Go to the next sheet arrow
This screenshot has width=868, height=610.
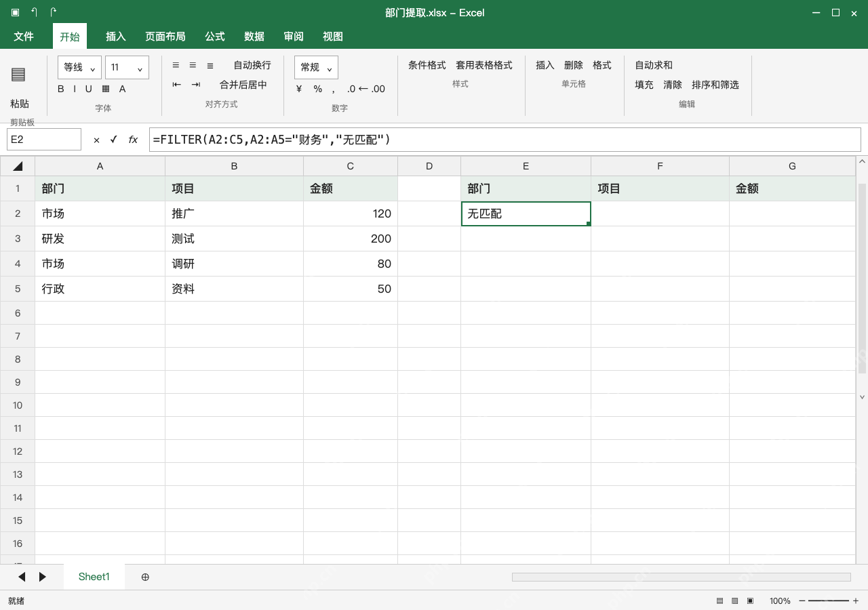43,577
